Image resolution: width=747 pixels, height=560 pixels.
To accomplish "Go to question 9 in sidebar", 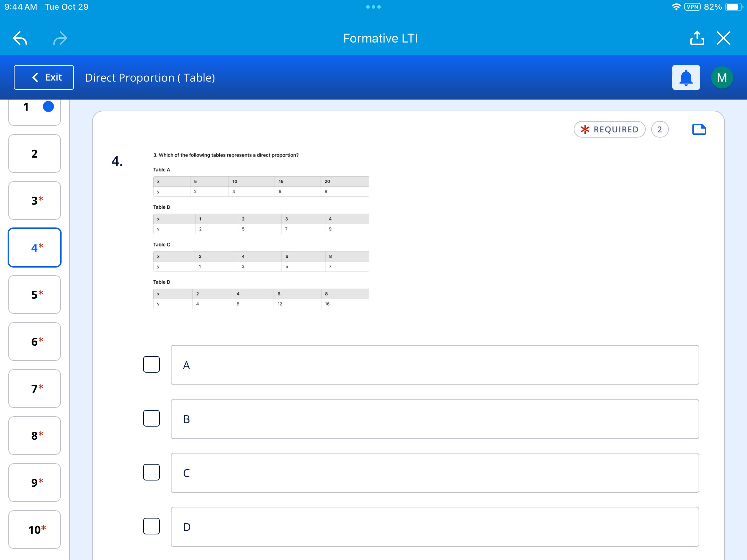I will click(x=35, y=483).
